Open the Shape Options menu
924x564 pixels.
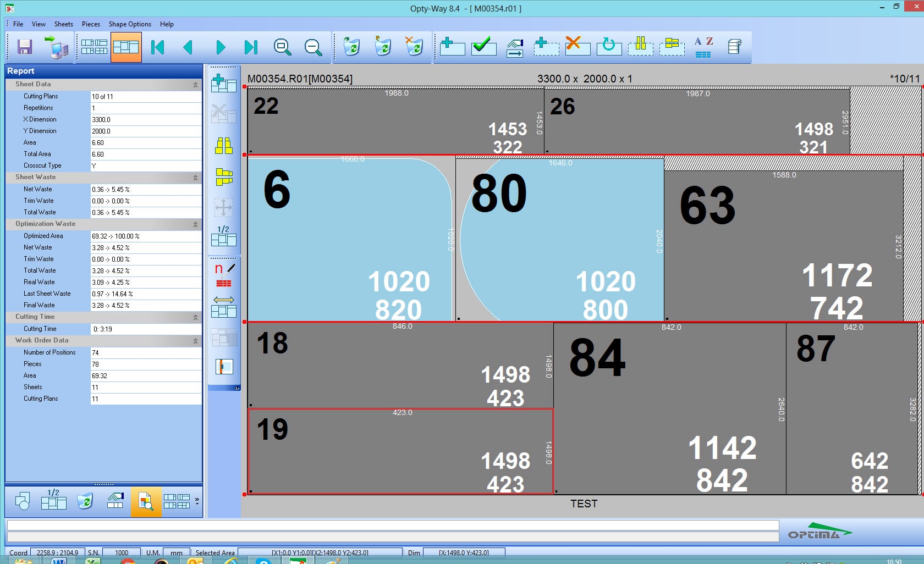(130, 24)
